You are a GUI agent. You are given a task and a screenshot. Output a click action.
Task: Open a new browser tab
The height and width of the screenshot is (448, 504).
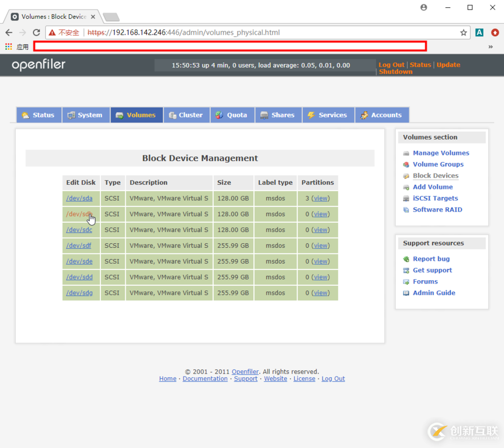(x=111, y=17)
